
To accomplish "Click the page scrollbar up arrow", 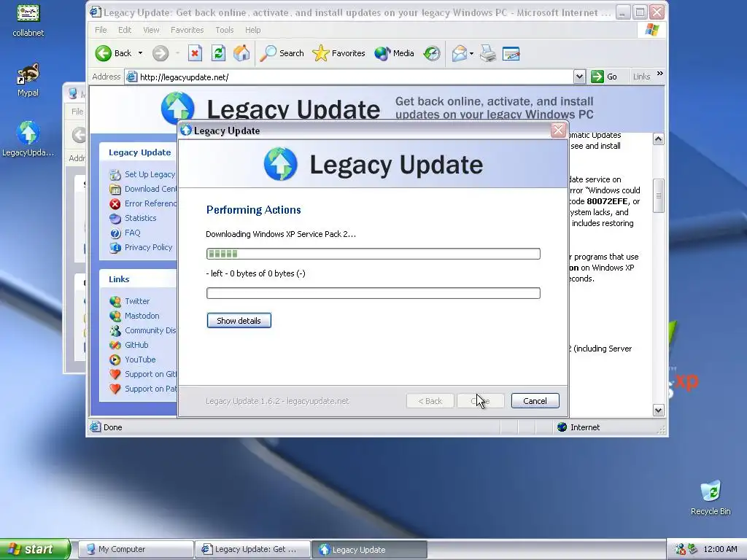I will click(x=659, y=139).
